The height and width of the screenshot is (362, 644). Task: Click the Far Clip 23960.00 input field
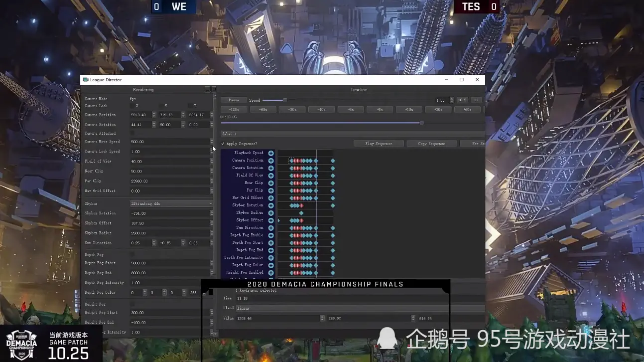coord(171,181)
